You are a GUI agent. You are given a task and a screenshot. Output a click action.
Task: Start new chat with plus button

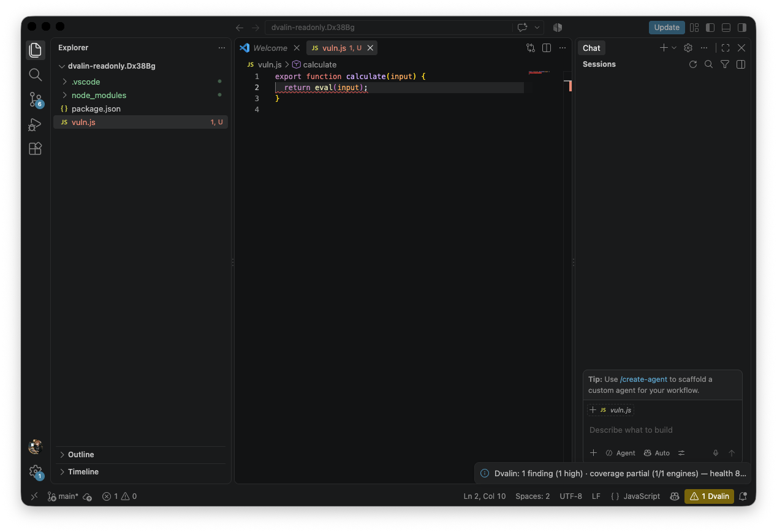click(x=664, y=48)
